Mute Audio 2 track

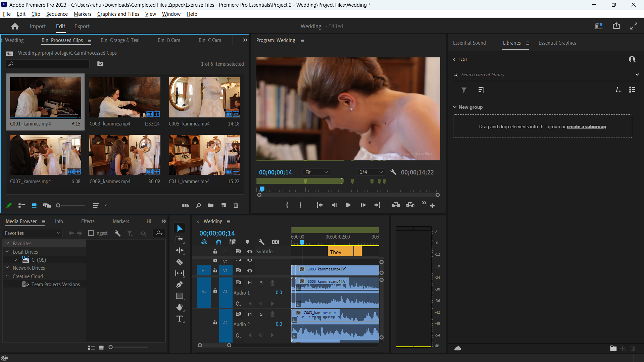pos(250,314)
